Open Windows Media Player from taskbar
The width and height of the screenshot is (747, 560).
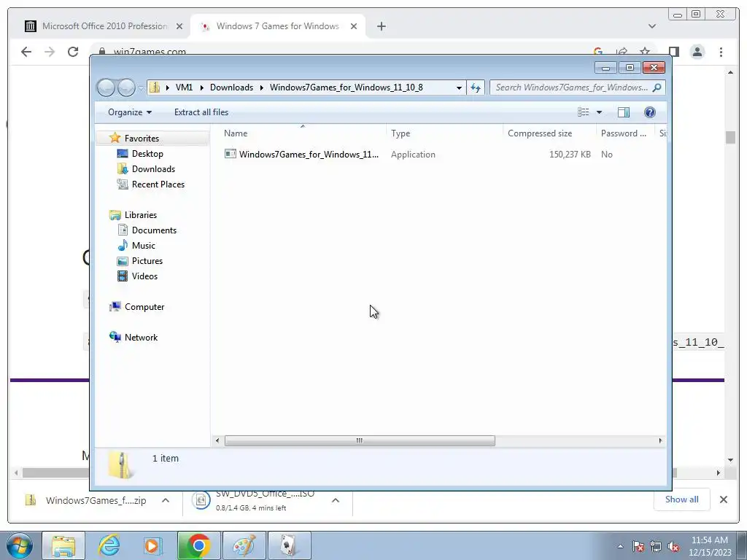[153, 545]
